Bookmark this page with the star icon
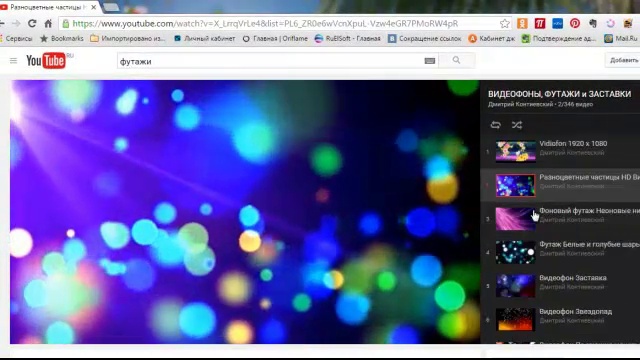This screenshot has width=640, height=360. coord(505,24)
